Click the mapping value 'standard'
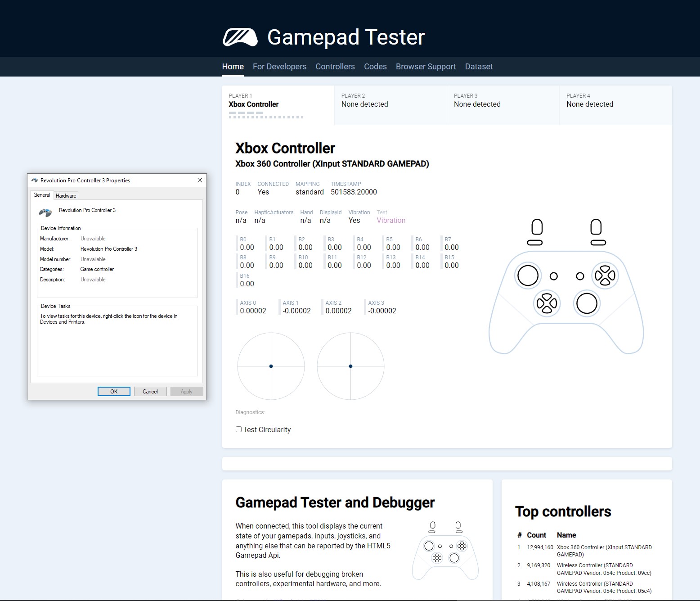Viewport: 700px width, 601px height. pos(310,192)
